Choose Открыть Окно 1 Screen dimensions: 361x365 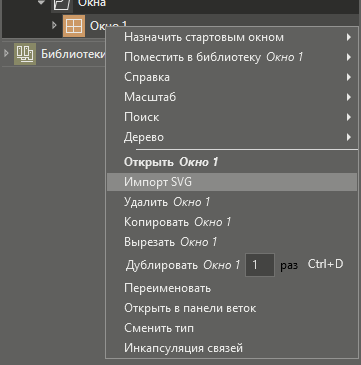point(232,162)
